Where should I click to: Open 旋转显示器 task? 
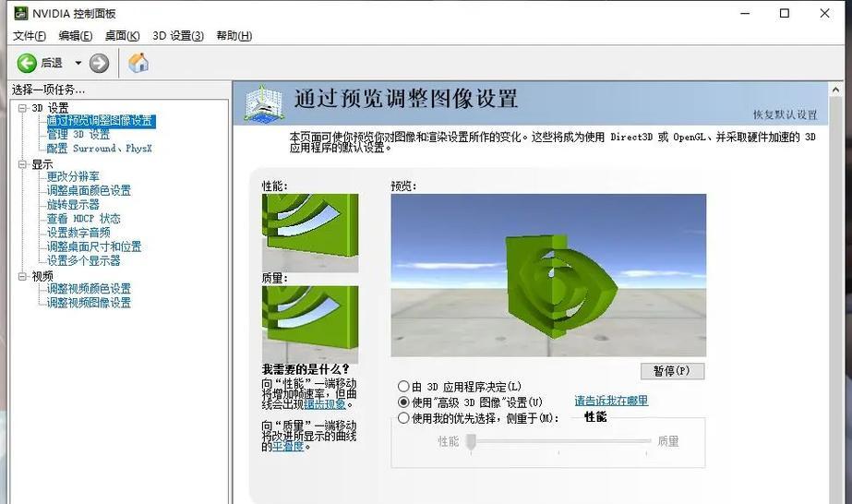pyautogui.click(x=73, y=205)
